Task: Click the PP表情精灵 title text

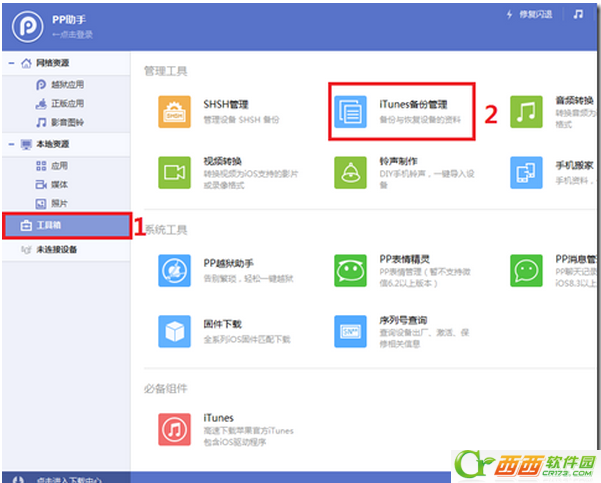Action: point(404,259)
